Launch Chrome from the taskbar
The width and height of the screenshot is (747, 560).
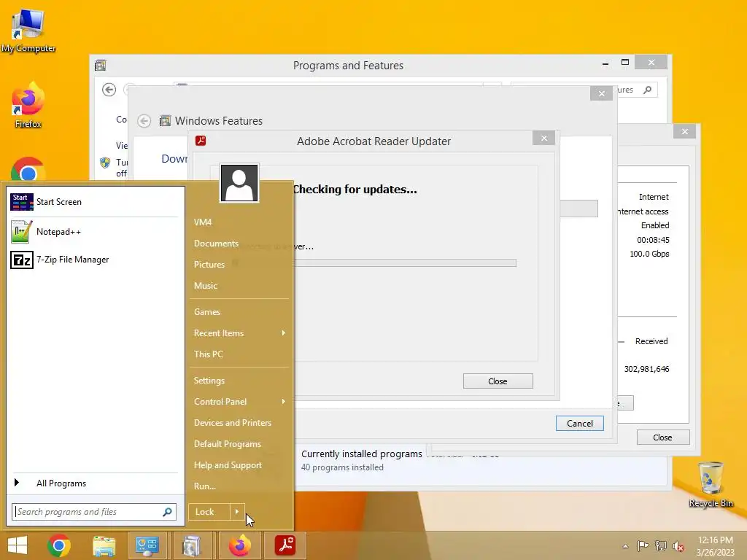click(x=59, y=545)
